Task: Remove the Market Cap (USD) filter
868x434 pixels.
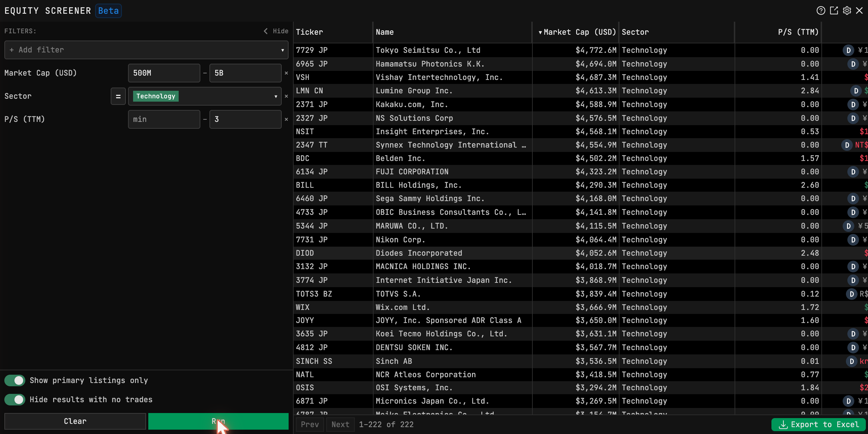Action: click(286, 73)
